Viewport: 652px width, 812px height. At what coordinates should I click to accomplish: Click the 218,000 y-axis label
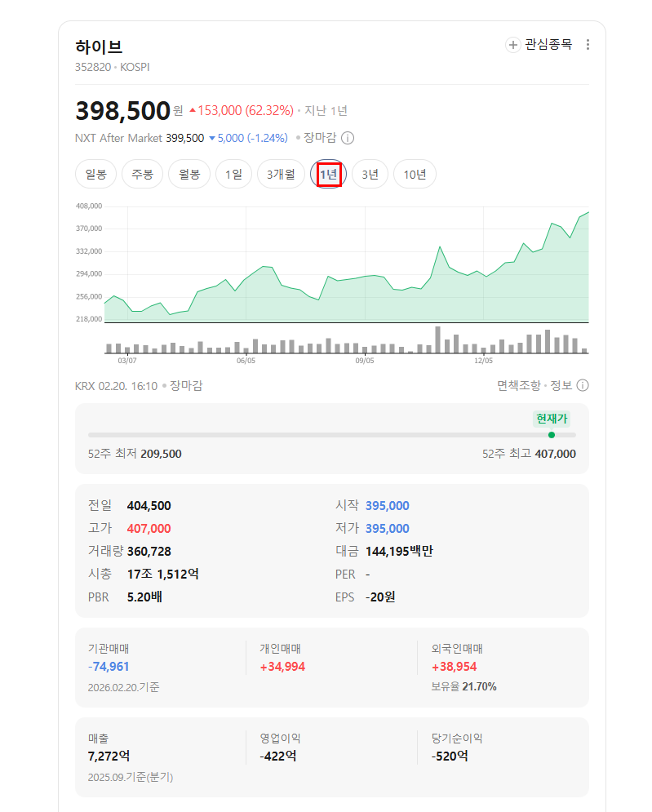tap(89, 319)
